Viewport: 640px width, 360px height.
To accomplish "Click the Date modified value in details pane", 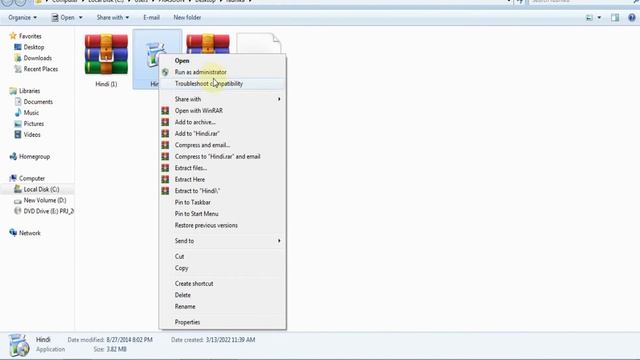I will point(129,340).
